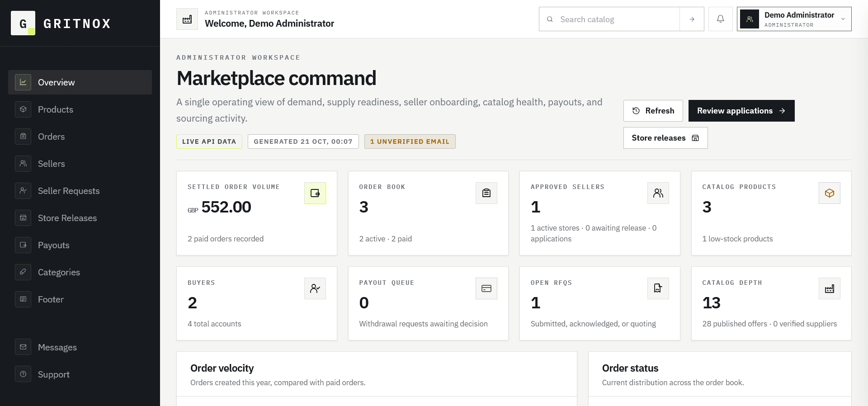
Task: Click the clipboard icon on Order Book card
Action: pyautogui.click(x=486, y=193)
